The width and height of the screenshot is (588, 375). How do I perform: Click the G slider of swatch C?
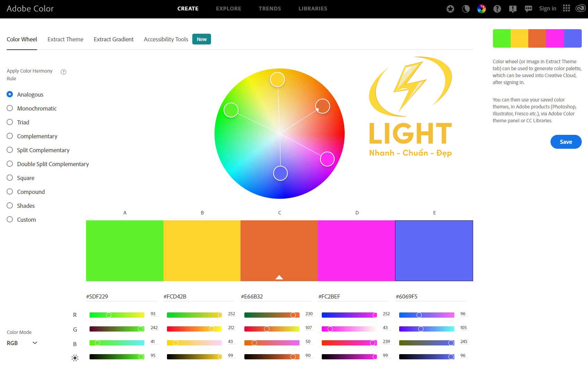coord(272,329)
